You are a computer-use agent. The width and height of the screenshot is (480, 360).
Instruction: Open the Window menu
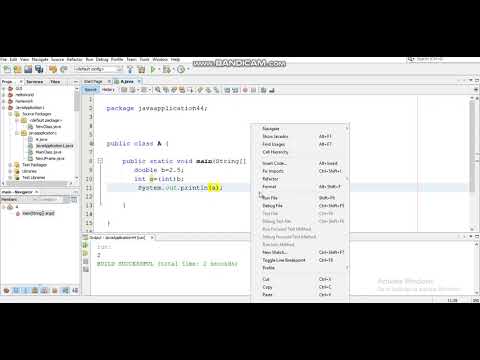(x=160, y=59)
